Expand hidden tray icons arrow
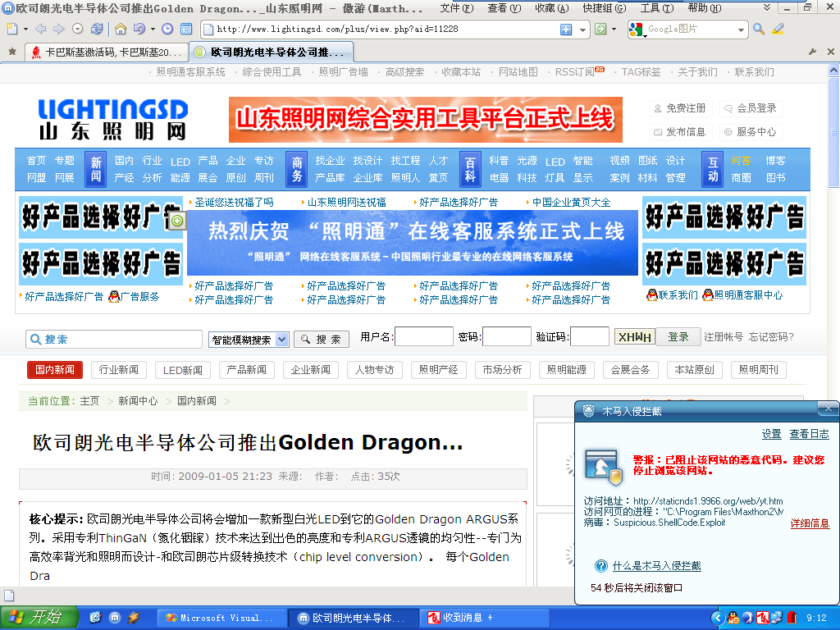Screen dimensions: 840x630 coord(717,618)
